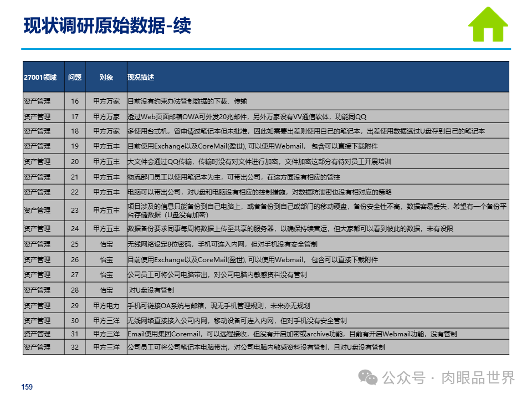532x399 pixels.
Task: Click "甲方三洋" in row 30
Action: click(x=106, y=321)
